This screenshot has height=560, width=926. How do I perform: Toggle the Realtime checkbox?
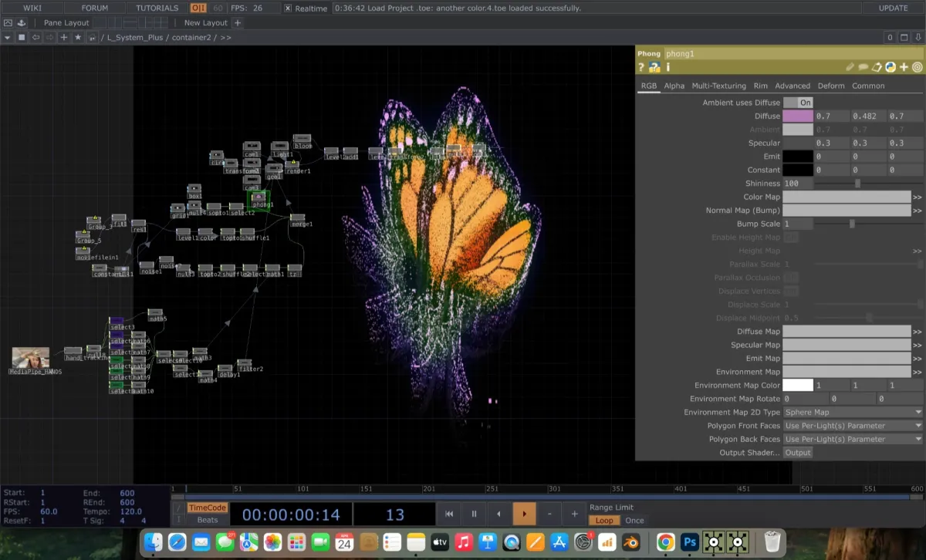[x=288, y=8]
